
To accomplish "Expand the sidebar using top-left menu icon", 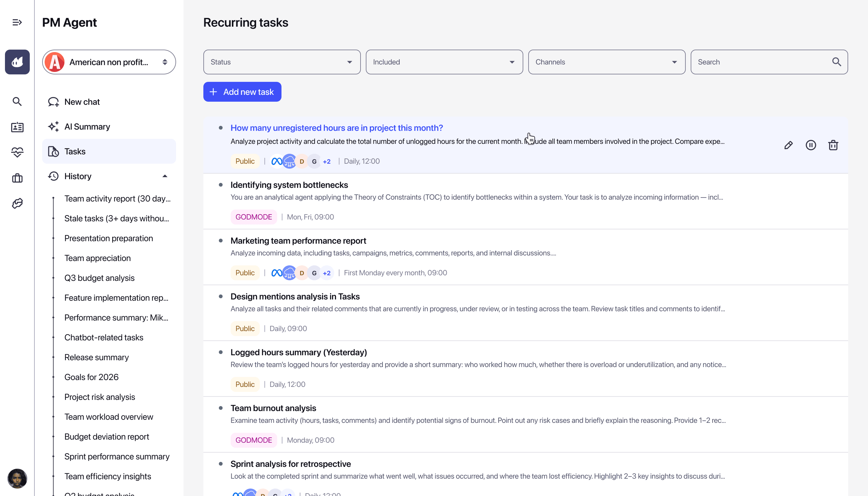I will (17, 23).
